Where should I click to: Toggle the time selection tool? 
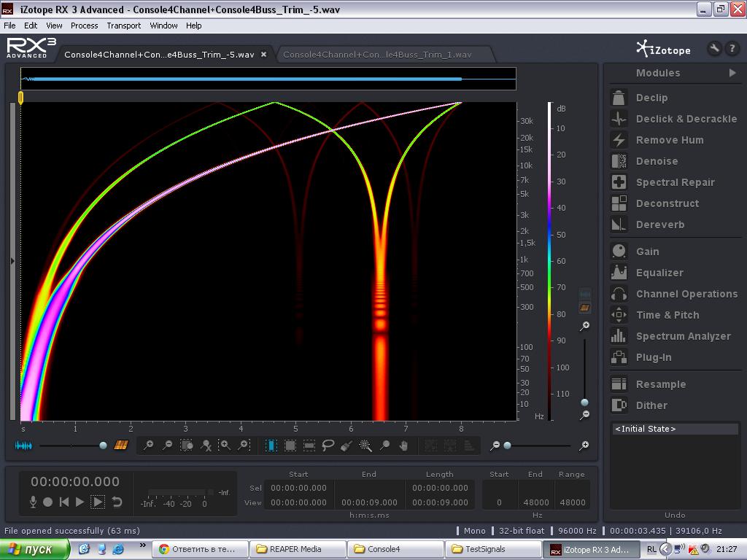point(271,445)
